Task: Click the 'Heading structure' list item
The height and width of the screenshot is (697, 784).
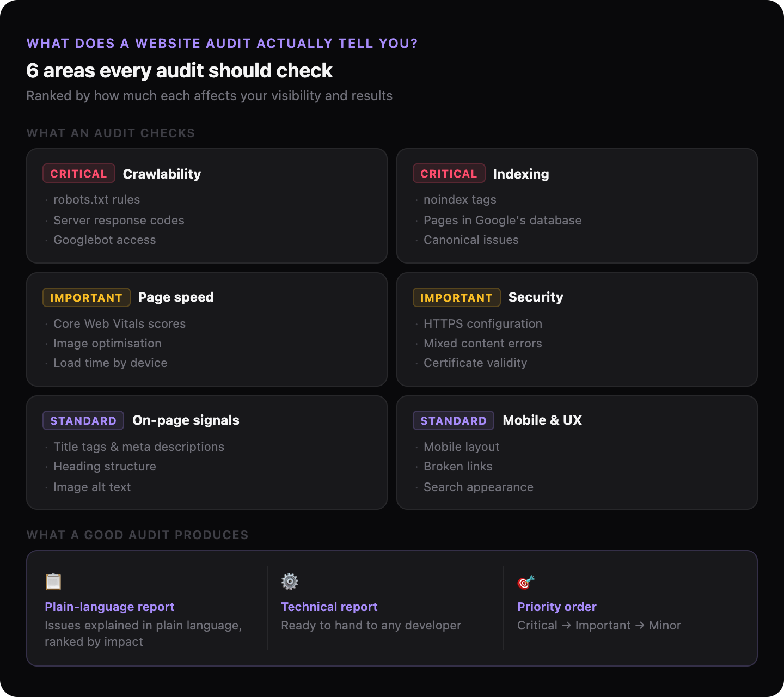Action: click(x=105, y=467)
